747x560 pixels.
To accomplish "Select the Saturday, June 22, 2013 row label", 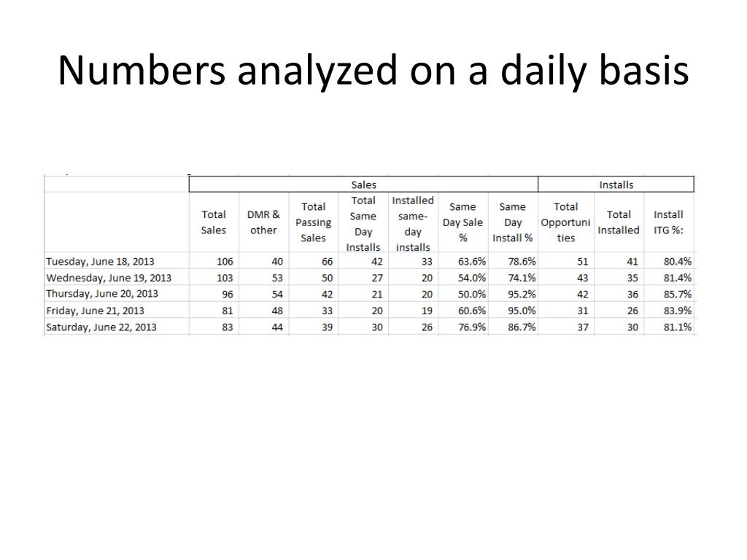I will (101, 327).
